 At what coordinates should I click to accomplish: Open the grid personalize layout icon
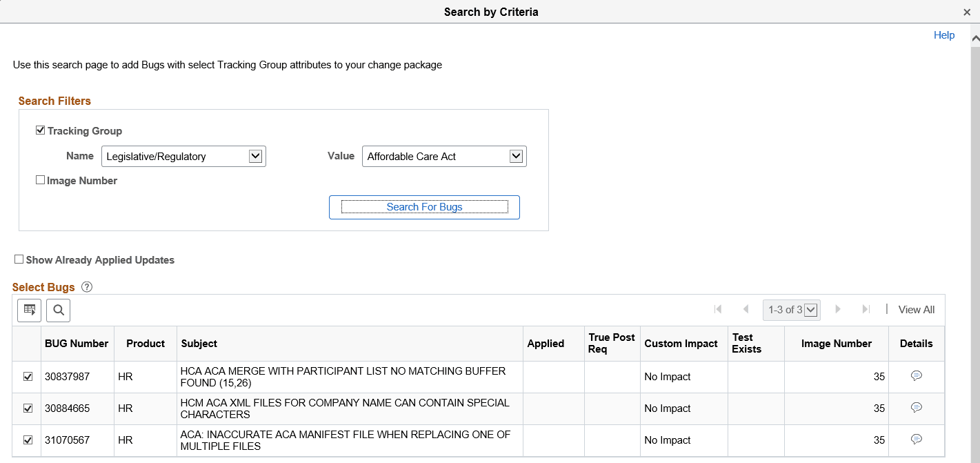tap(29, 310)
